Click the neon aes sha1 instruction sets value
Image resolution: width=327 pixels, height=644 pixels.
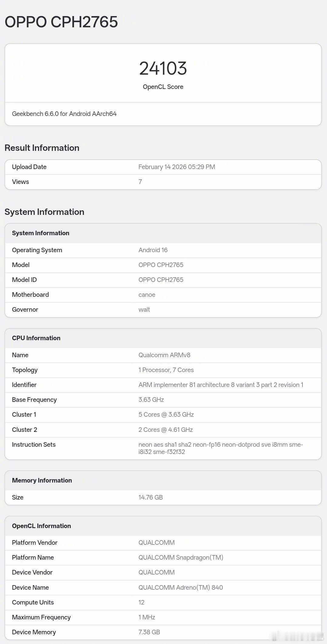pyautogui.click(x=221, y=448)
